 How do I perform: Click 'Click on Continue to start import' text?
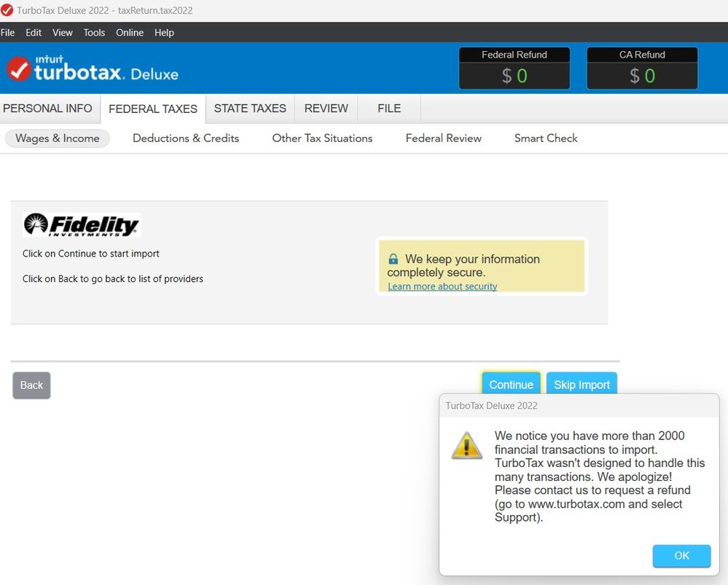click(x=91, y=254)
